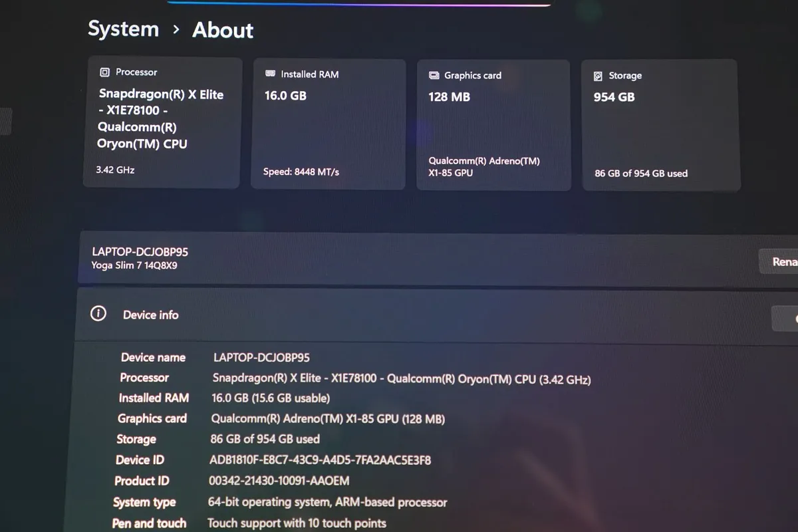798x532 pixels.
Task: Click the Device ID value ADB1810F-E8C7…
Action: 320,460
